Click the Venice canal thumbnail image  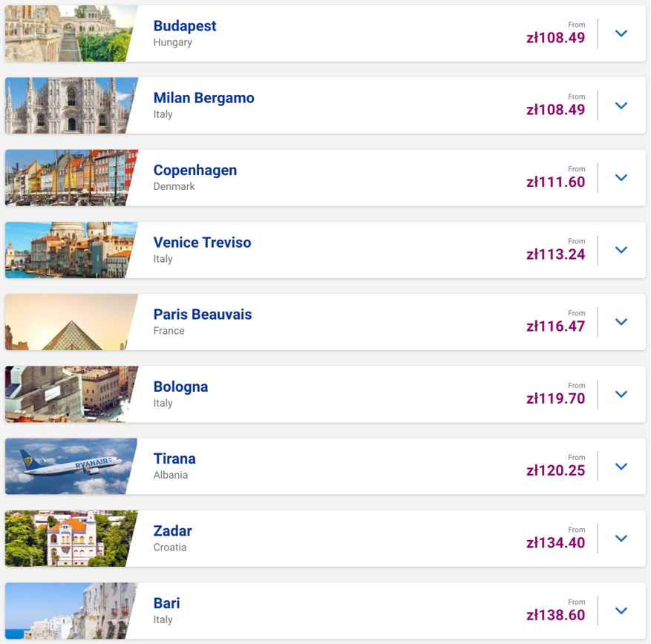click(x=71, y=250)
